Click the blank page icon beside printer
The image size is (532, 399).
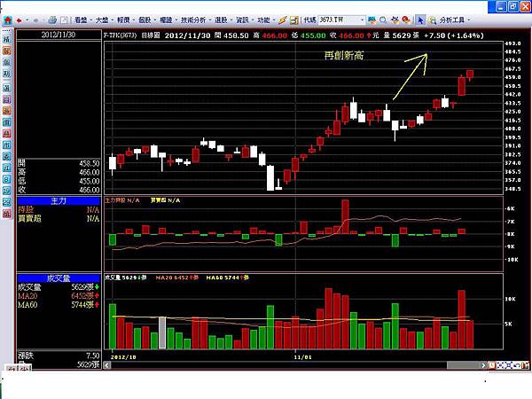[64, 20]
